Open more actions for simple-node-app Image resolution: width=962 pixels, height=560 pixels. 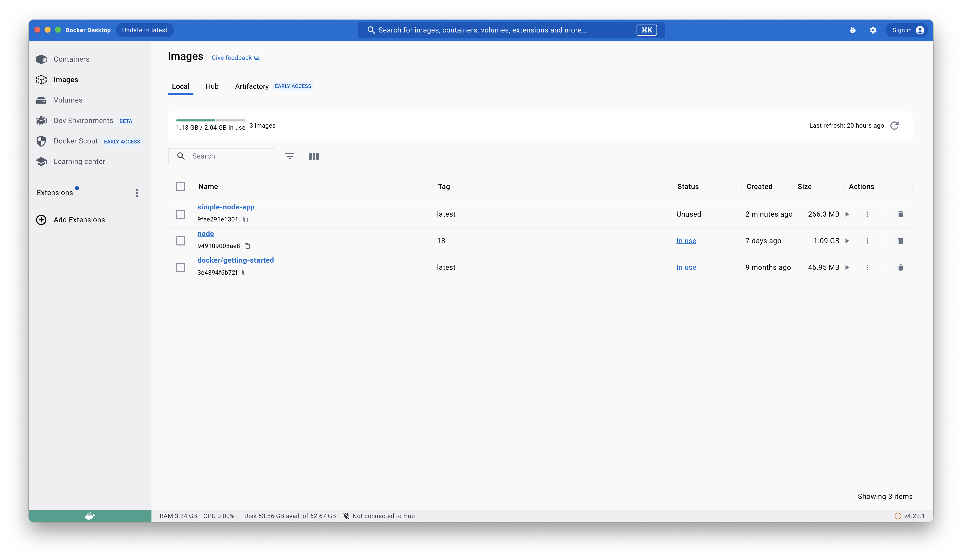(867, 214)
